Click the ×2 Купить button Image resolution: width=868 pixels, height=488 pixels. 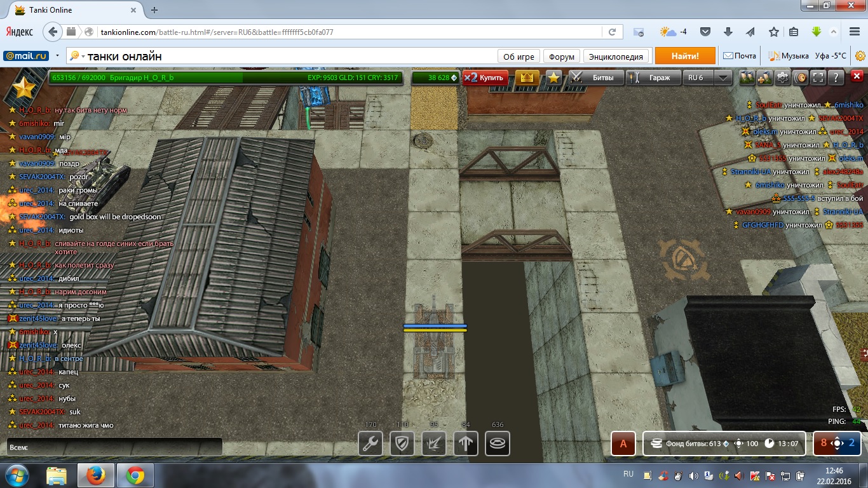tap(485, 78)
